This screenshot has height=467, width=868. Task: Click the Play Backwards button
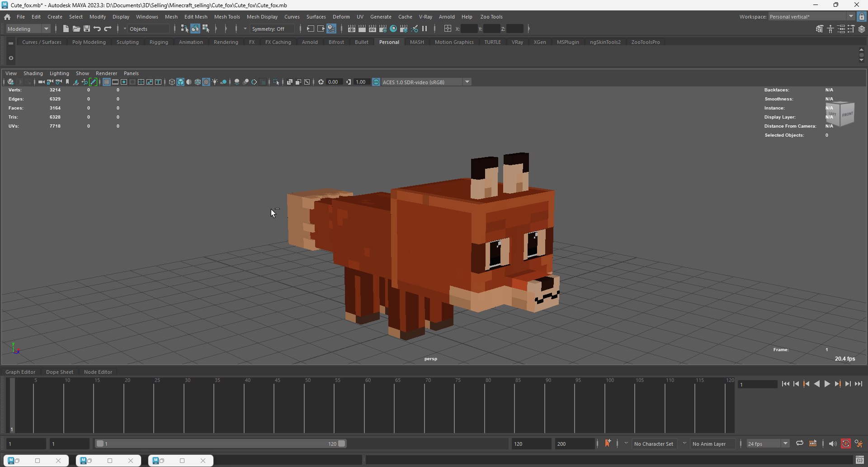click(x=816, y=384)
